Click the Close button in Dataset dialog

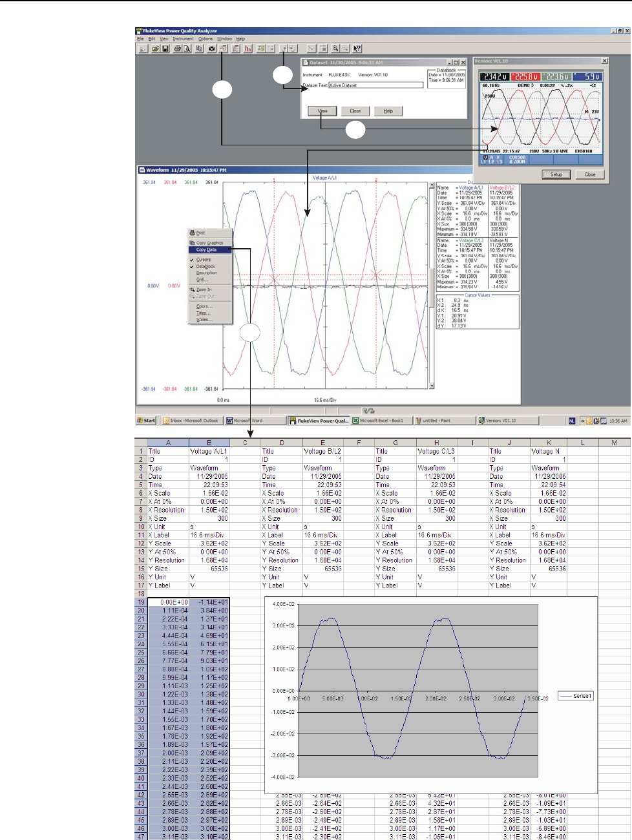click(x=355, y=110)
